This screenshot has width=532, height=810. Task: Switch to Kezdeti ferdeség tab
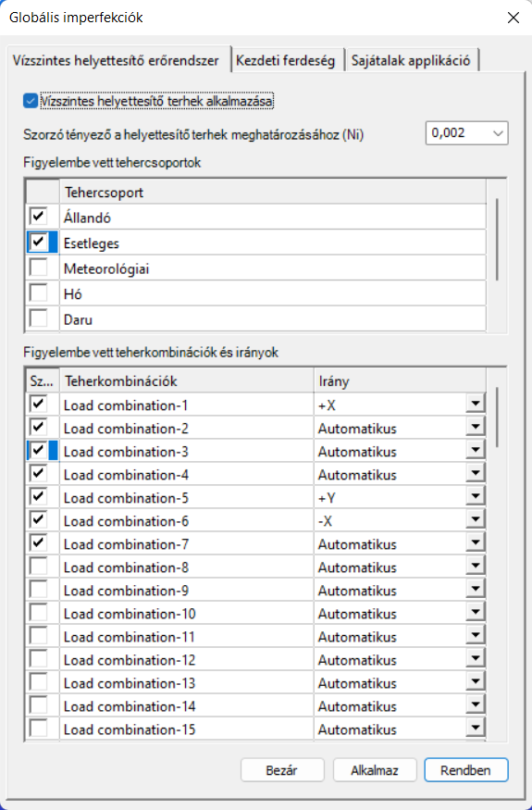[x=286, y=60]
